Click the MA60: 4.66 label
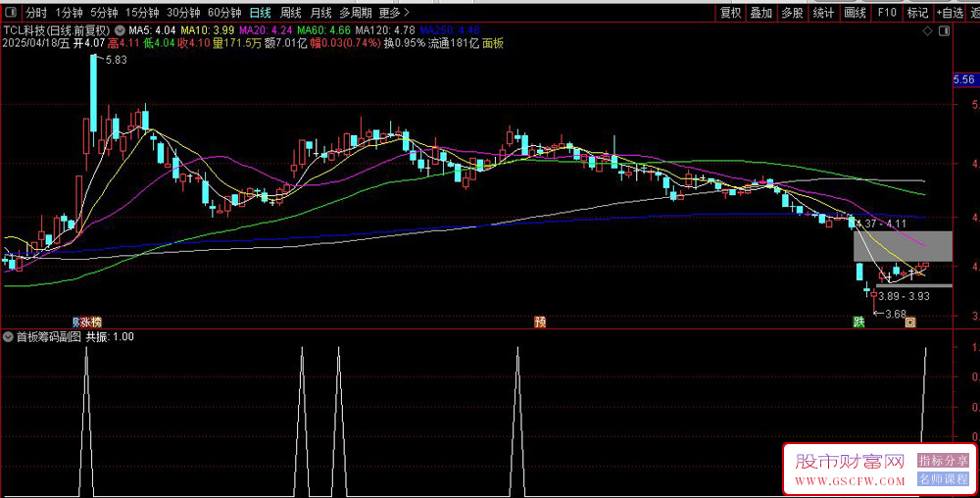980x498 pixels. [323, 30]
